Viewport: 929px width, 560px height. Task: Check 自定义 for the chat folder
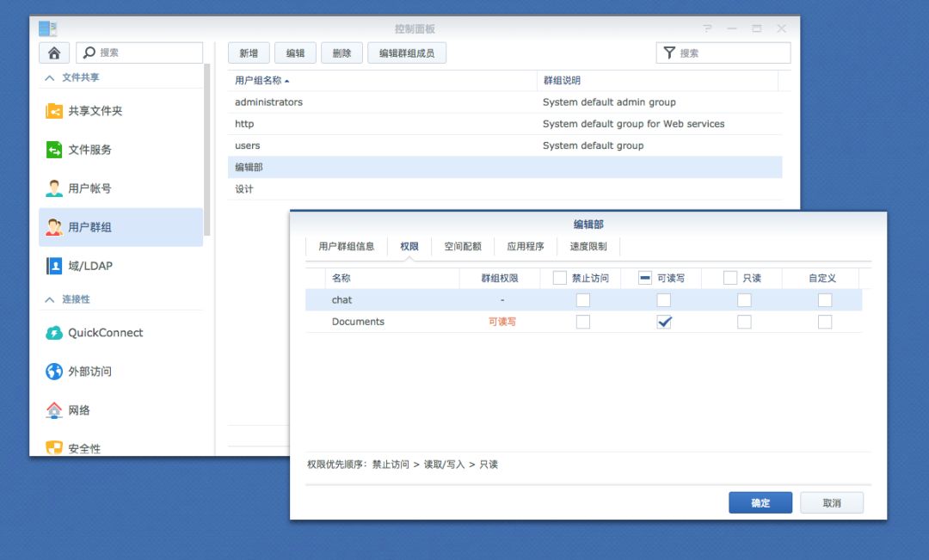pyautogui.click(x=825, y=300)
